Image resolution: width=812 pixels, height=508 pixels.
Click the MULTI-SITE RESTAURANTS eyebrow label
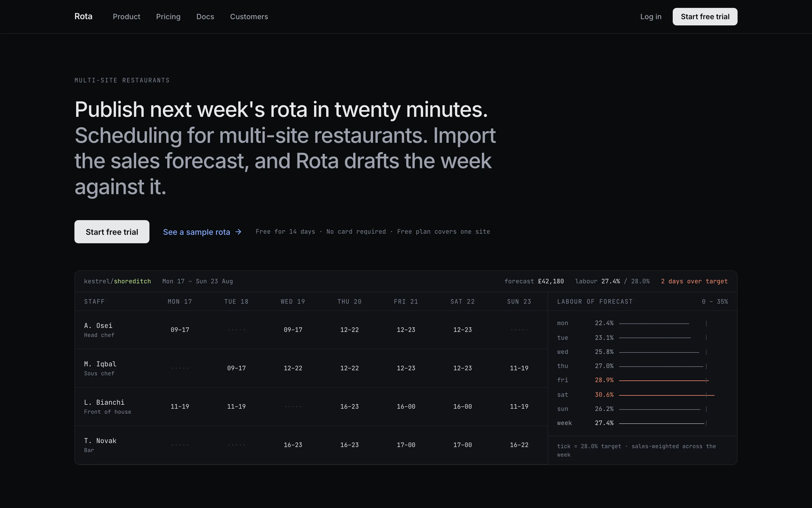(122, 80)
